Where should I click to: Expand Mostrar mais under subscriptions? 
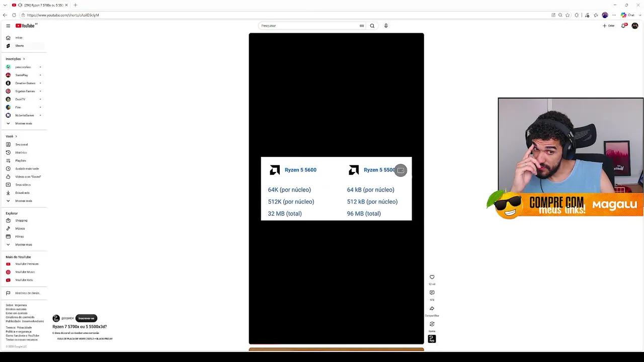23,123
